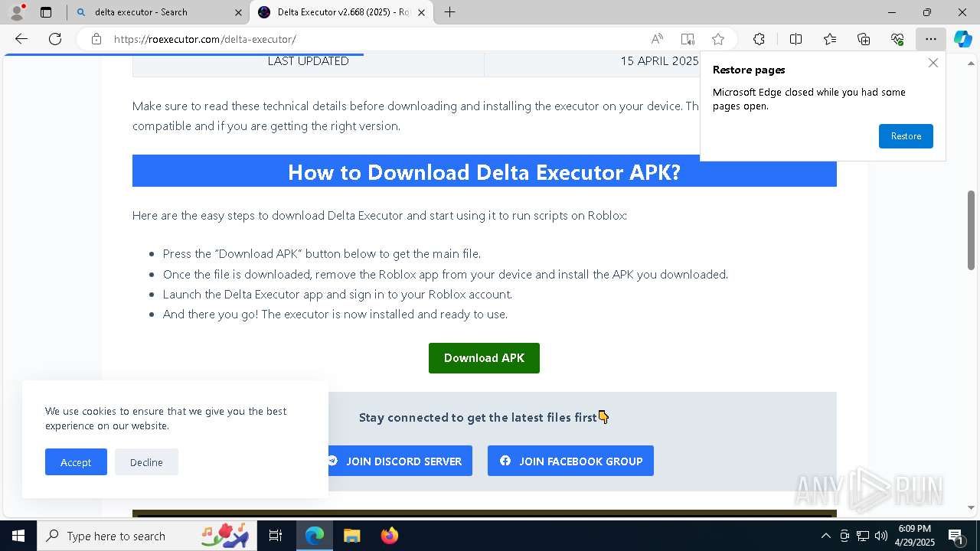The height and width of the screenshot is (551, 980).
Task: Click the 'How to Download Delta Executor APK?' heading
Action: (484, 171)
